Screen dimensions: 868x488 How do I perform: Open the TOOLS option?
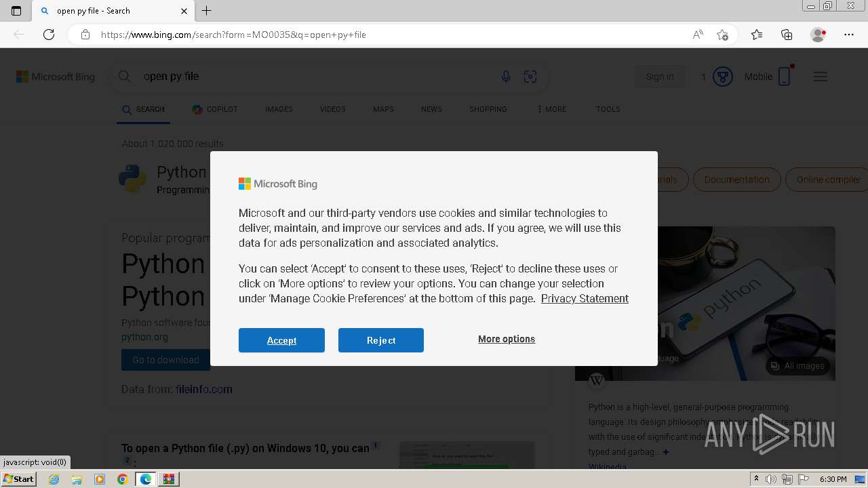click(x=608, y=109)
